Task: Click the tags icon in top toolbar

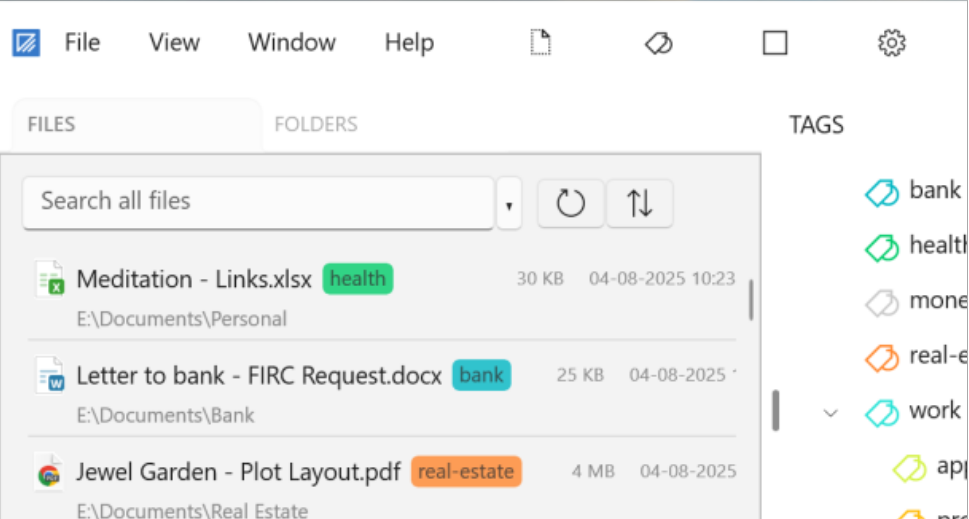Action: [658, 43]
